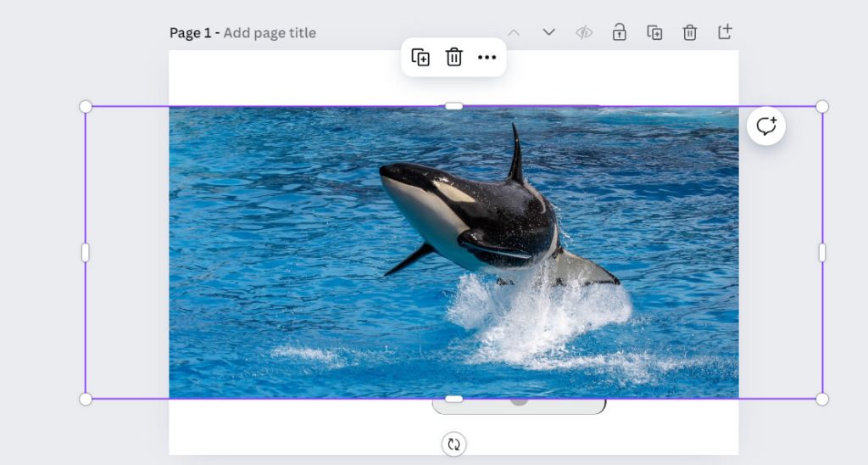Click the left-side middle crop handle
The width and height of the screenshot is (868, 465).
(x=86, y=252)
